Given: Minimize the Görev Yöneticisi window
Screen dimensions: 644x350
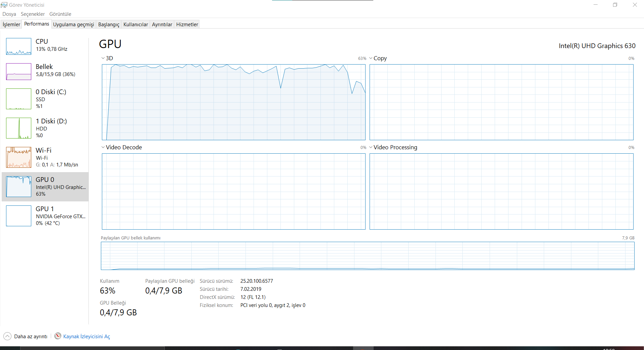Looking at the screenshot, I should point(596,5).
